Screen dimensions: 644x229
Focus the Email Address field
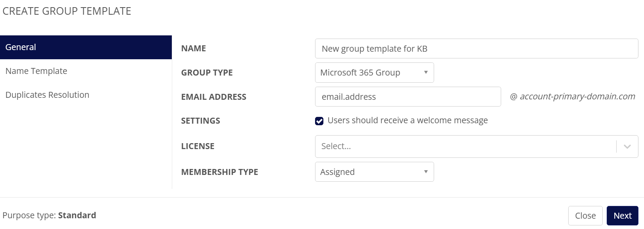(408, 97)
